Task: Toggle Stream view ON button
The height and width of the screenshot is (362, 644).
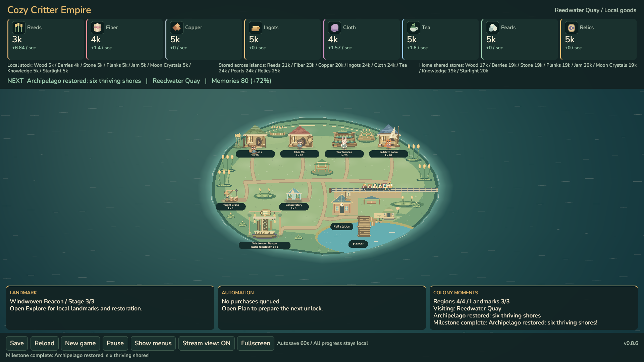Action: (206, 343)
